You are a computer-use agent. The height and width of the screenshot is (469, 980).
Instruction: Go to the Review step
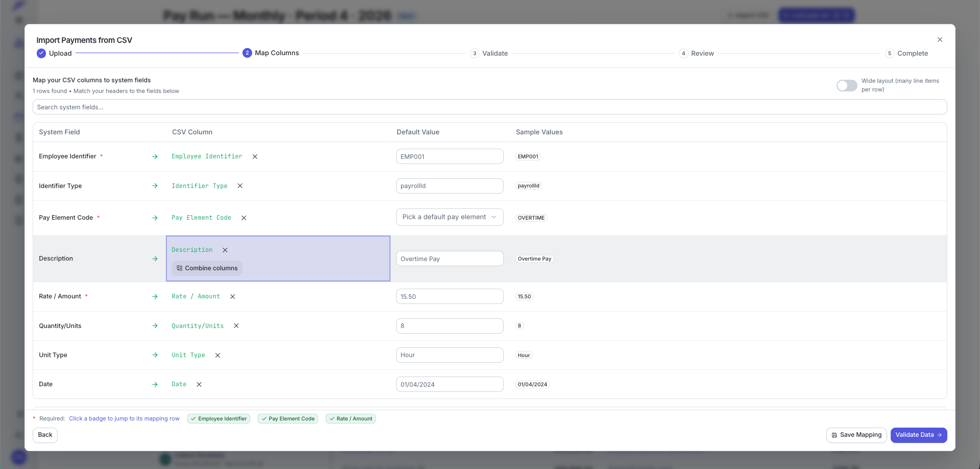point(697,54)
